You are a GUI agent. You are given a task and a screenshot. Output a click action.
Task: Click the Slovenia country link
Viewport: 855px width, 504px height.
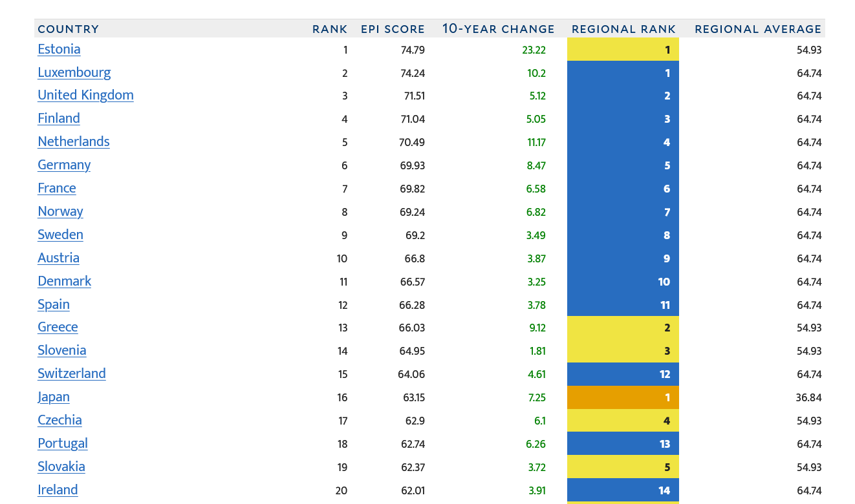click(x=62, y=351)
